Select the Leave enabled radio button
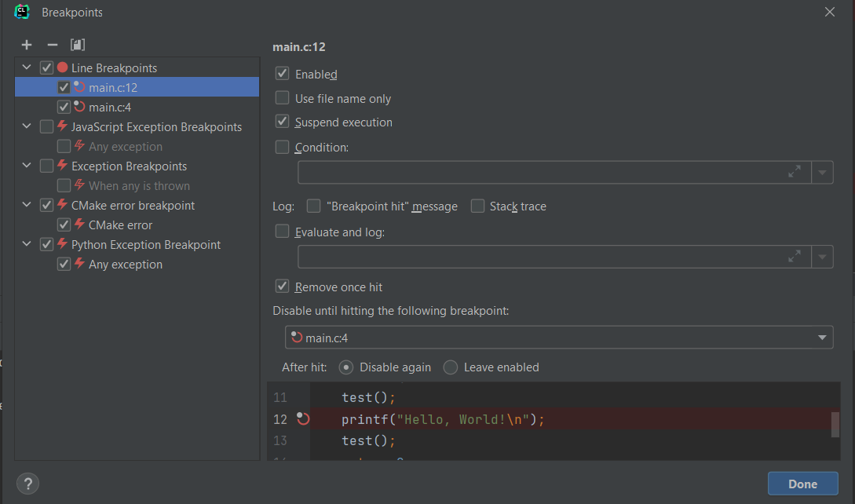The height and width of the screenshot is (504, 855). pyautogui.click(x=451, y=367)
